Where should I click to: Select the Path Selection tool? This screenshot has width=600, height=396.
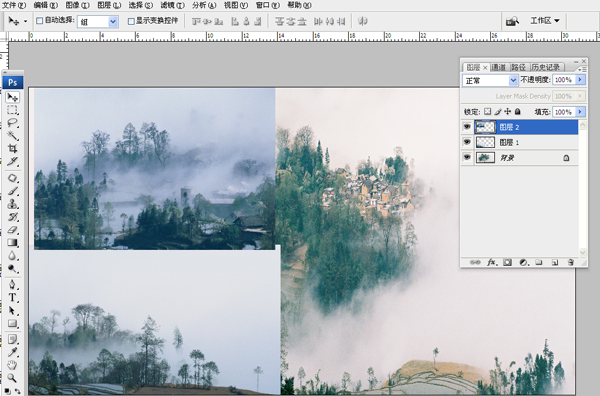(x=12, y=311)
